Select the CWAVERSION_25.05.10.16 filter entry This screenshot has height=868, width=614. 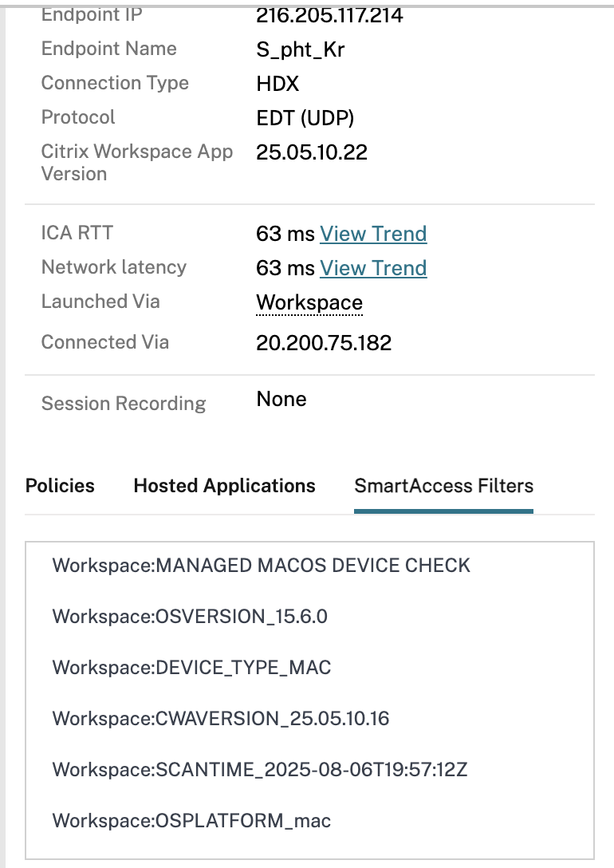pos(221,719)
